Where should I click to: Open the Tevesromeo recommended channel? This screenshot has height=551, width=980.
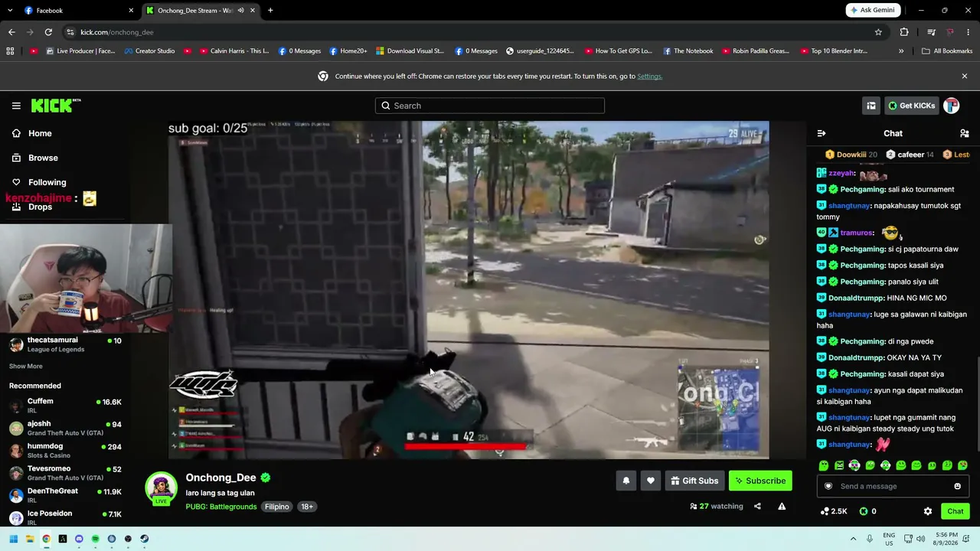tap(65, 472)
